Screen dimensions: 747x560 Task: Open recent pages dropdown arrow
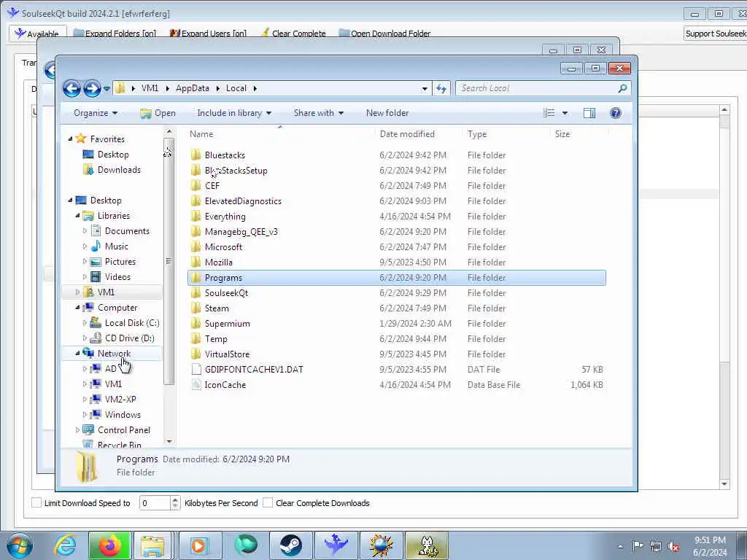(107, 88)
